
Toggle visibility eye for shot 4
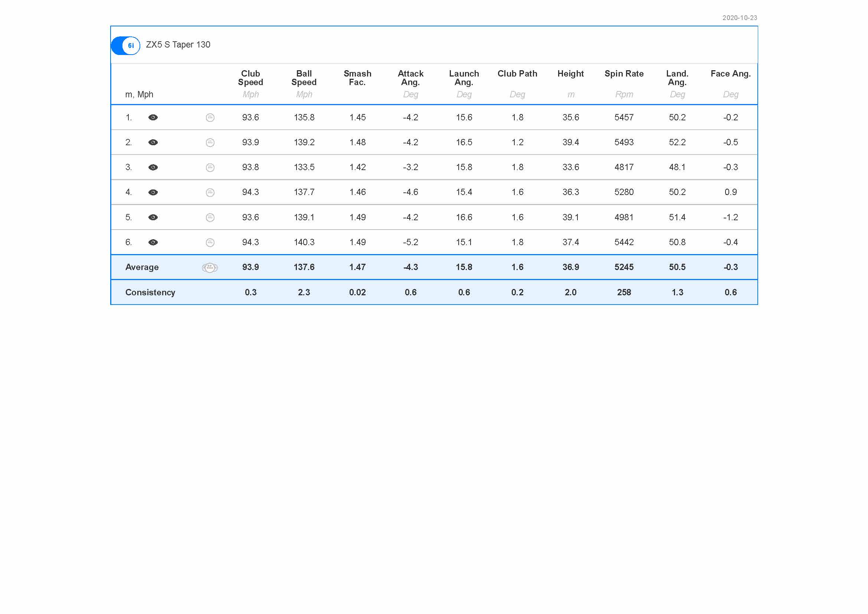coord(153,192)
